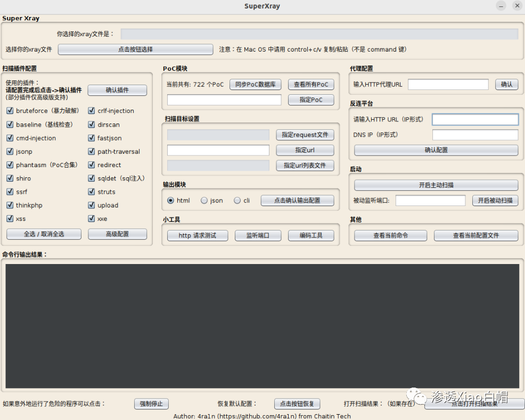Click the 确认插件 button
Viewport: 525px width, 420px height.
[x=117, y=90]
